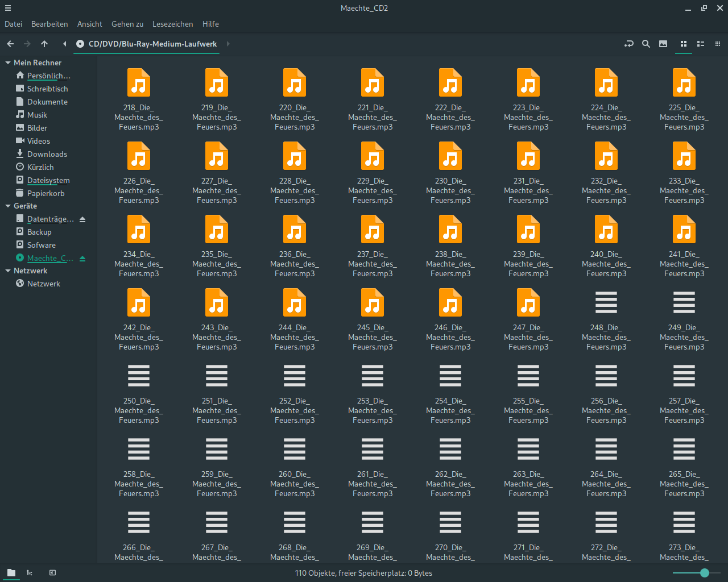Viewport: 728px width, 582px height.
Task: Open the search function in the toolbar
Action: [646, 44]
